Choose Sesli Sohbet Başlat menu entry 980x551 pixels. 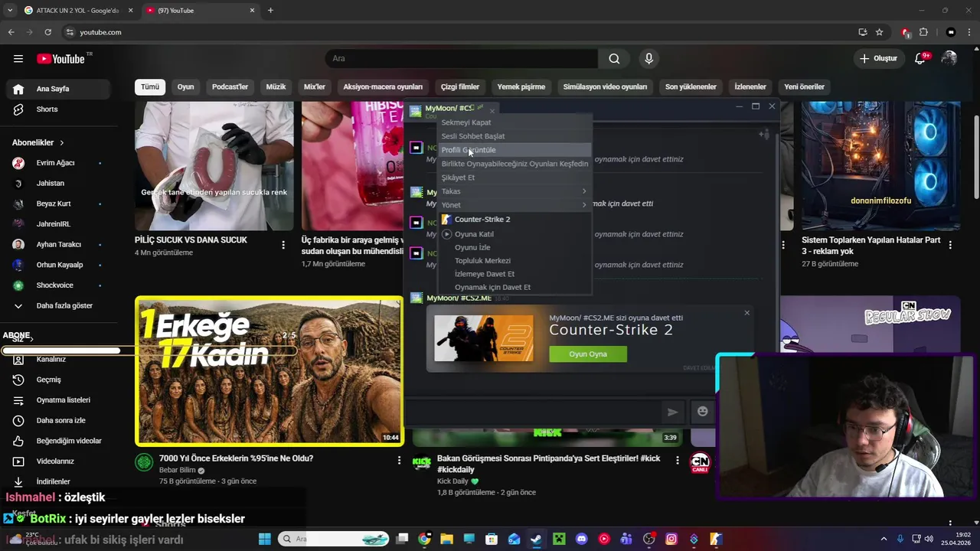(x=515, y=136)
